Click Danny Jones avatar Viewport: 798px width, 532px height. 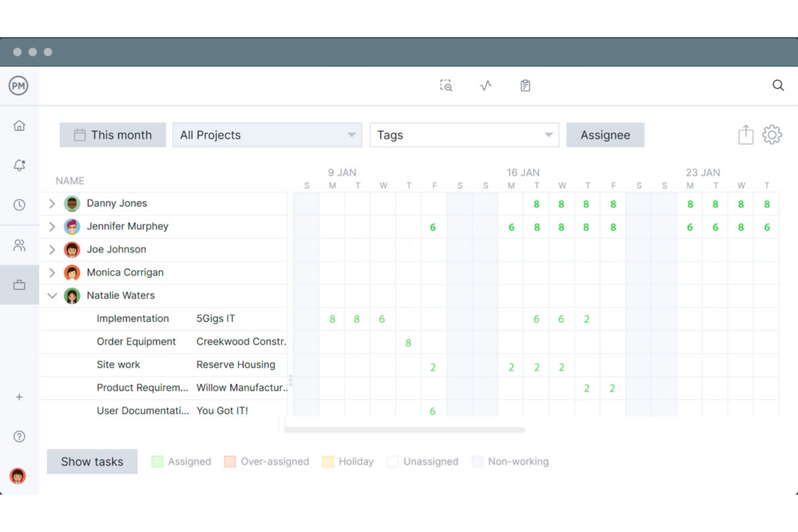72,204
